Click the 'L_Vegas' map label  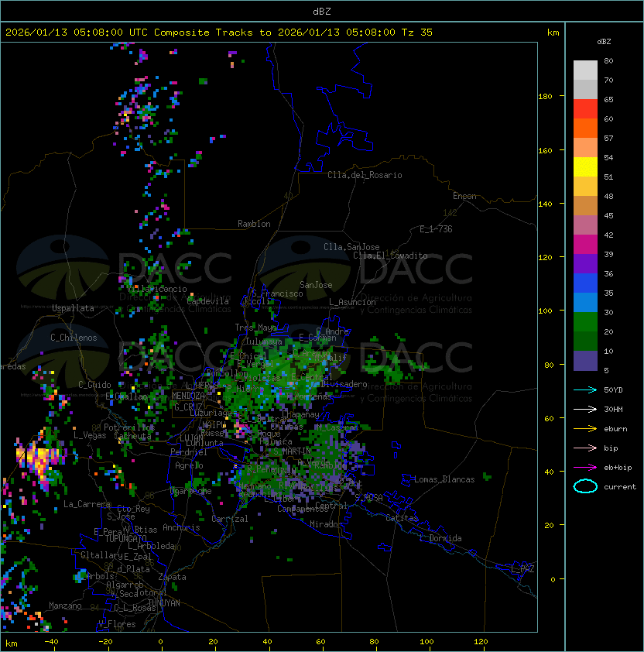click(x=90, y=435)
